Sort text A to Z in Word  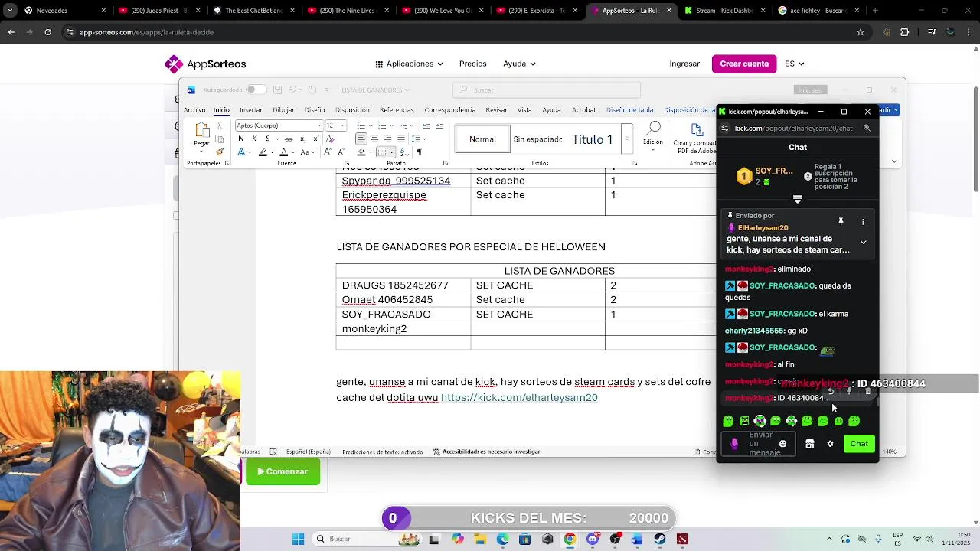(405, 152)
